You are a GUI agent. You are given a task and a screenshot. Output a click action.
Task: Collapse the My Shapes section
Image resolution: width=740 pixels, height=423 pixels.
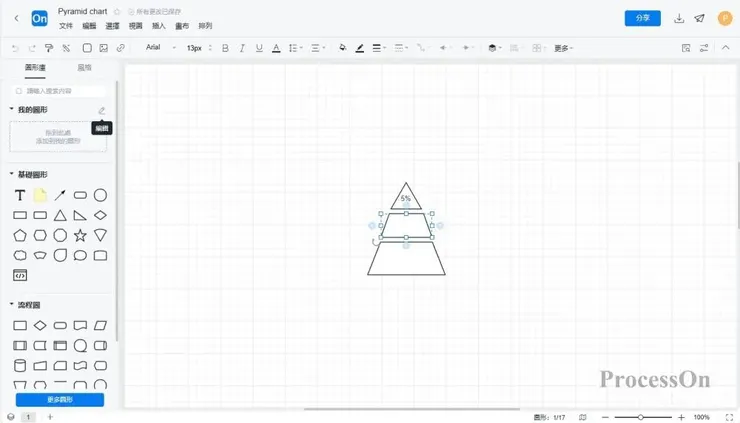12,110
